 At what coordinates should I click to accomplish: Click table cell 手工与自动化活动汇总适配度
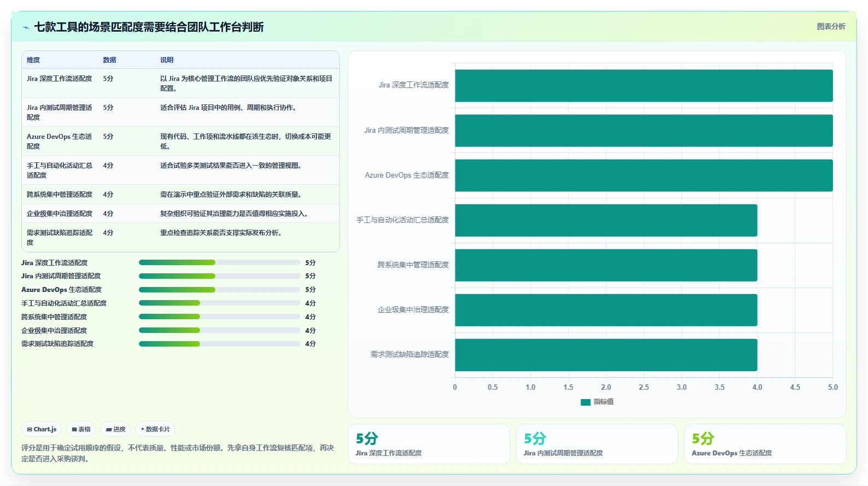click(x=60, y=170)
